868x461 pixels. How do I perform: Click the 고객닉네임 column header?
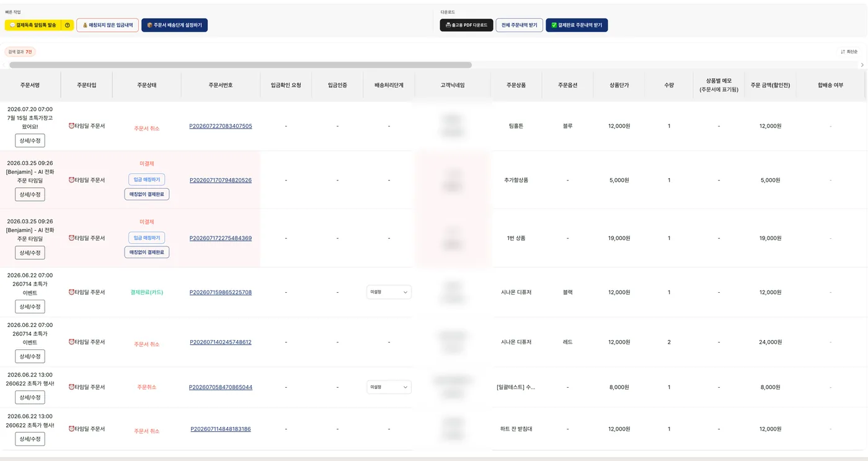(x=452, y=85)
